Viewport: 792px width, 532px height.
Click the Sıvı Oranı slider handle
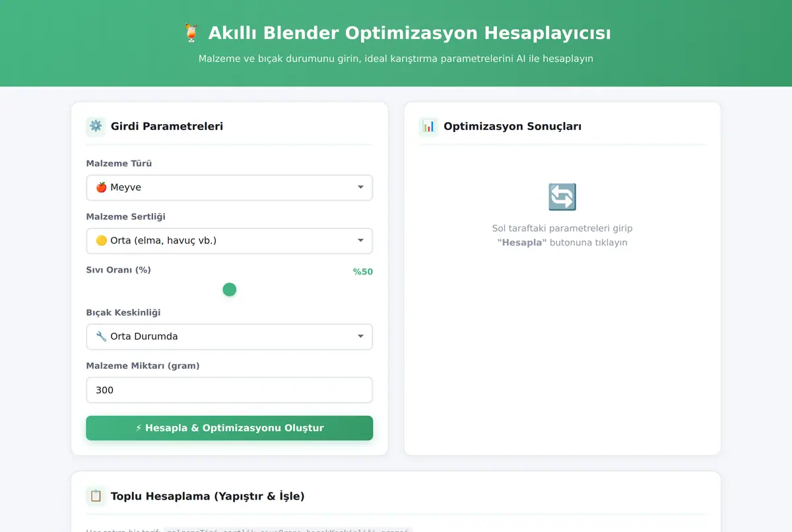[x=230, y=290]
